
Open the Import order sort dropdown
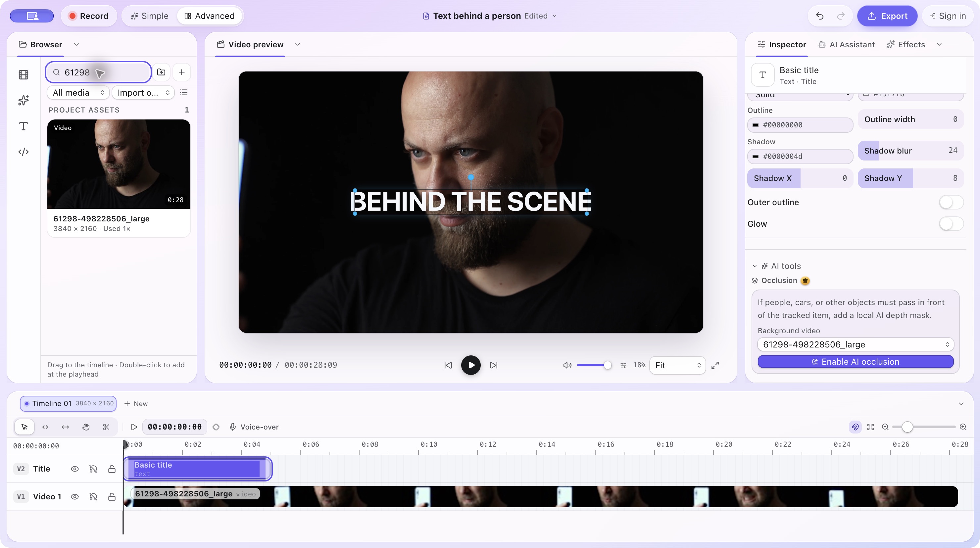point(143,92)
